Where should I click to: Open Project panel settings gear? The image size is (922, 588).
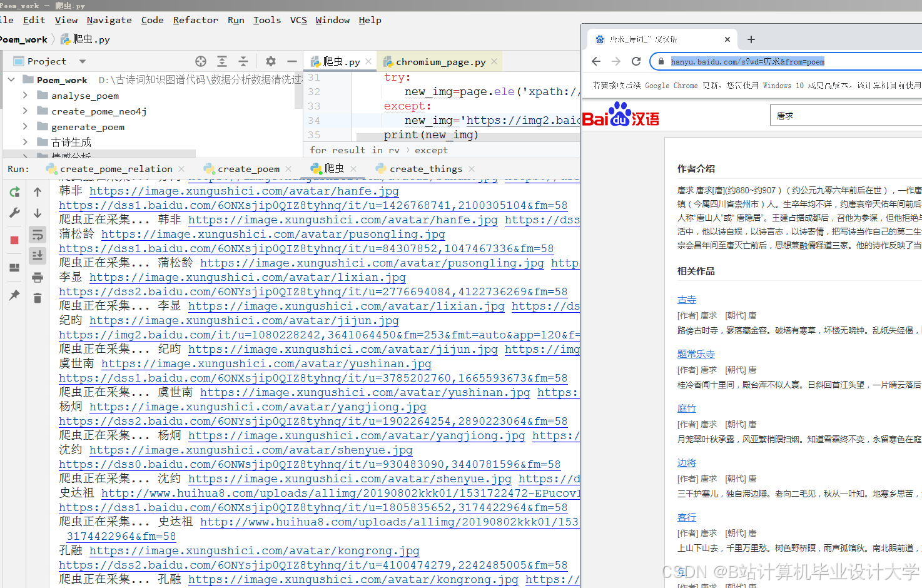point(270,61)
